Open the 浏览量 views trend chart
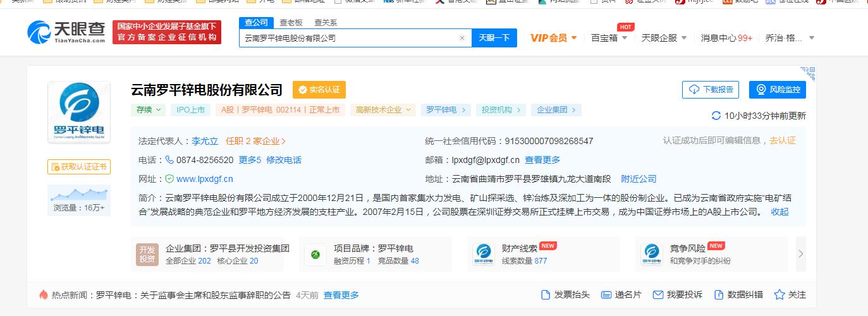 click(x=79, y=200)
